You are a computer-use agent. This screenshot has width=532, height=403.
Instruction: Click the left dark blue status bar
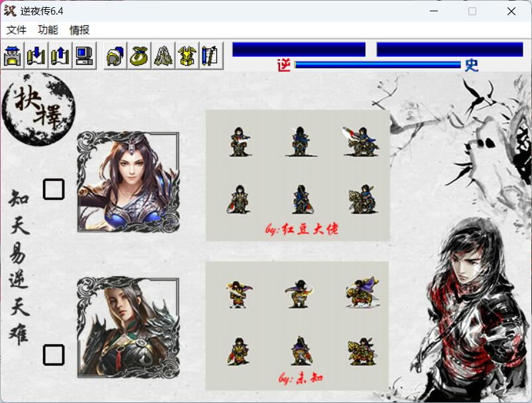click(x=299, y=50)
